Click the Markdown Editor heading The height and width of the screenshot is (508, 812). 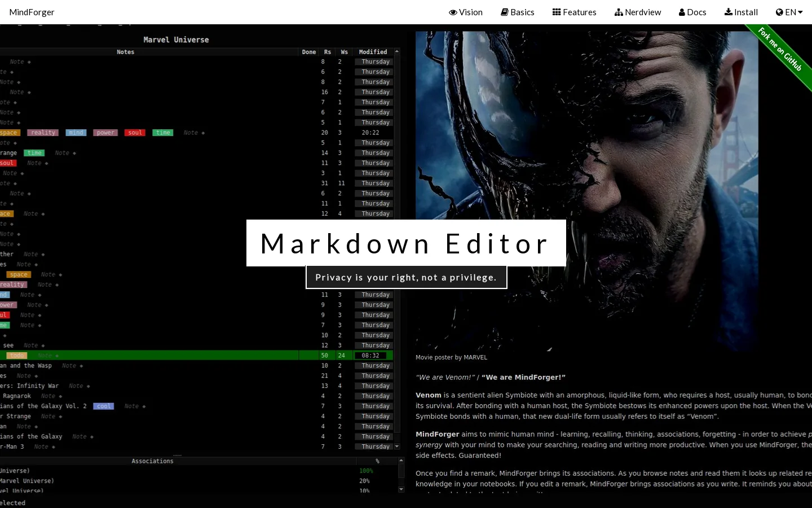(406, 243)
